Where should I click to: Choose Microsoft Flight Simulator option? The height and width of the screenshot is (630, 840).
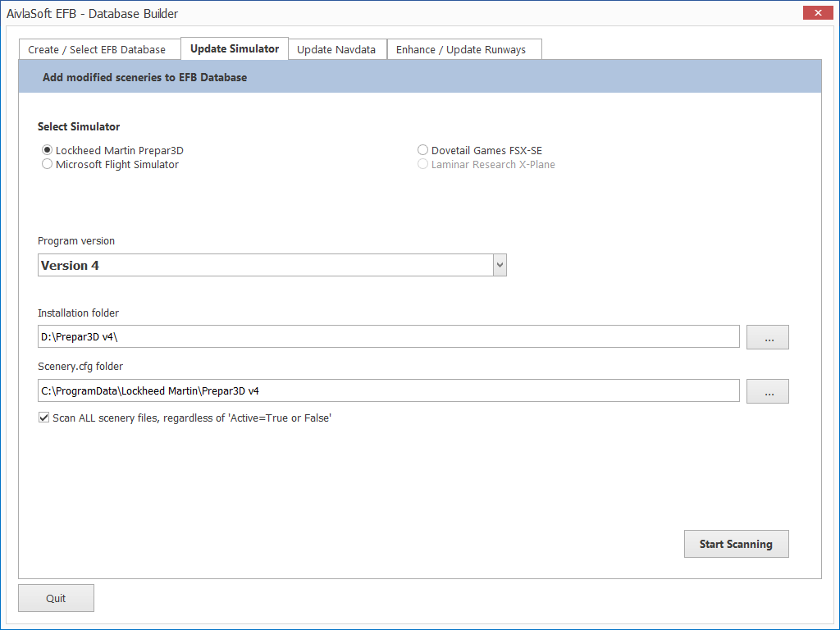(47, 164)
